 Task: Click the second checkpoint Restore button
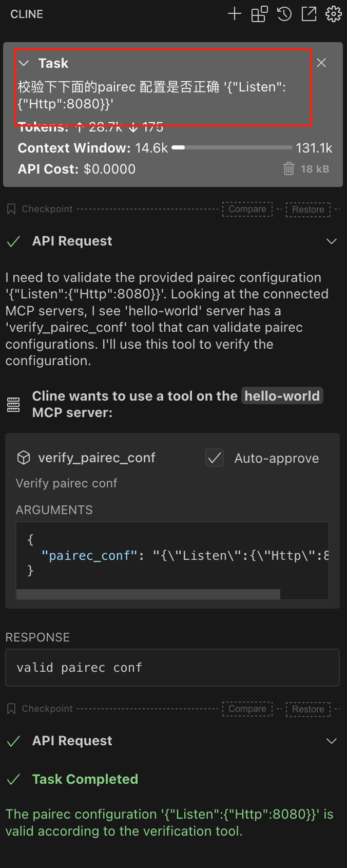point(308,709)
